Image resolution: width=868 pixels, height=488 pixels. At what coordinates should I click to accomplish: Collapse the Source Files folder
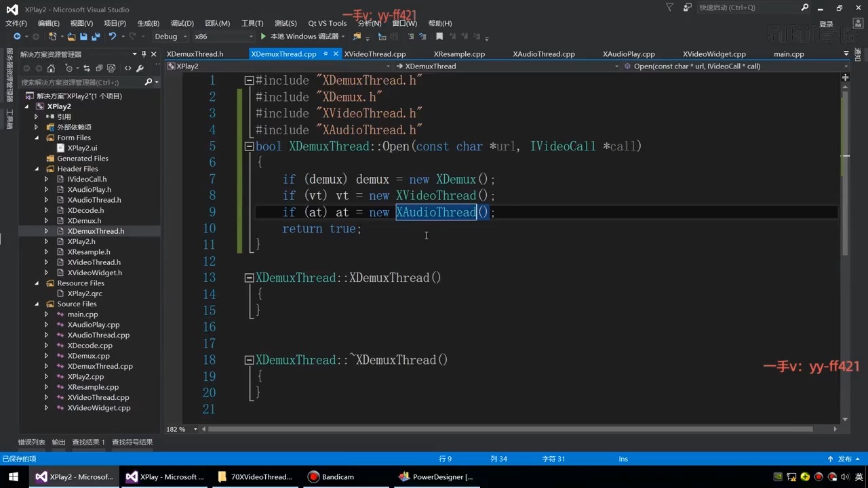tap(37, 304)
